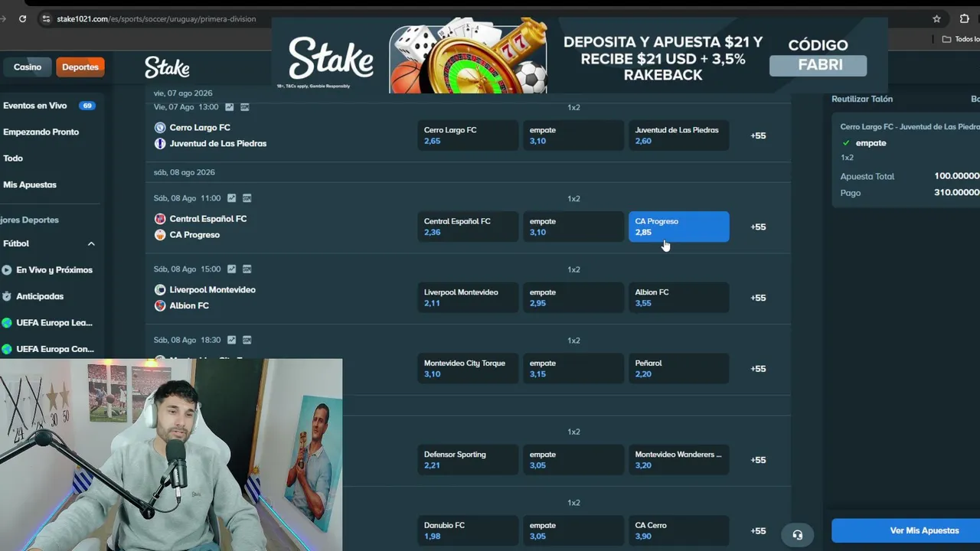Open live support with the headset icon

tap(797, 535)
